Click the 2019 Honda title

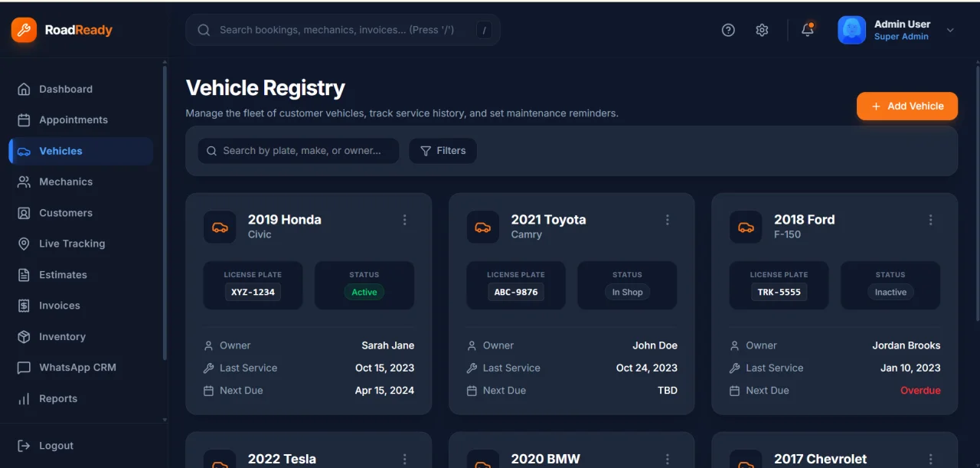pyautogui.click(x=285, y=220)
